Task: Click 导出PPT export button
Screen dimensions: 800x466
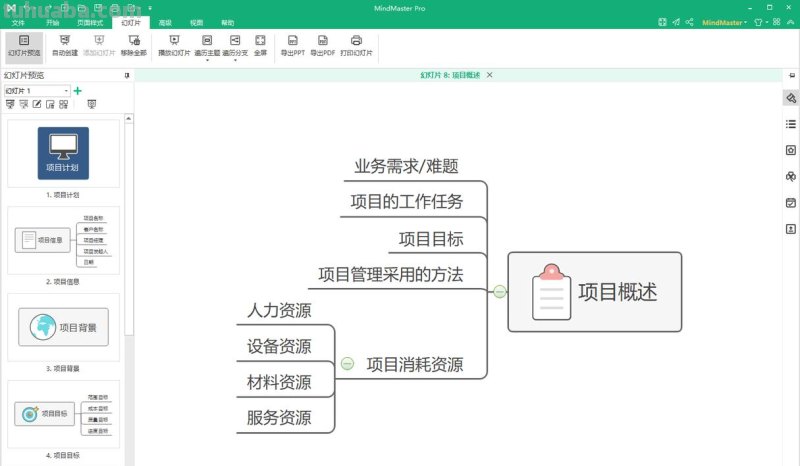Action: click(x=292, y=45)
